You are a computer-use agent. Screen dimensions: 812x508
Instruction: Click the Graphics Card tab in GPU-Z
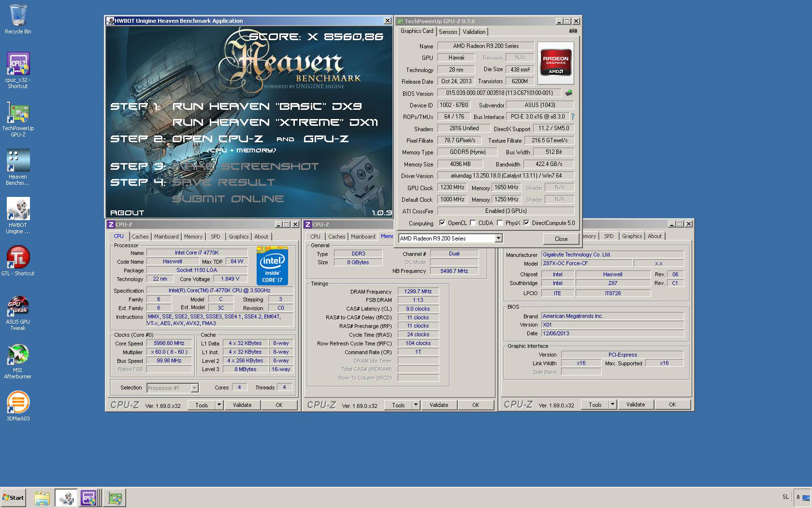pyautogui.click(x=417, y=31)
